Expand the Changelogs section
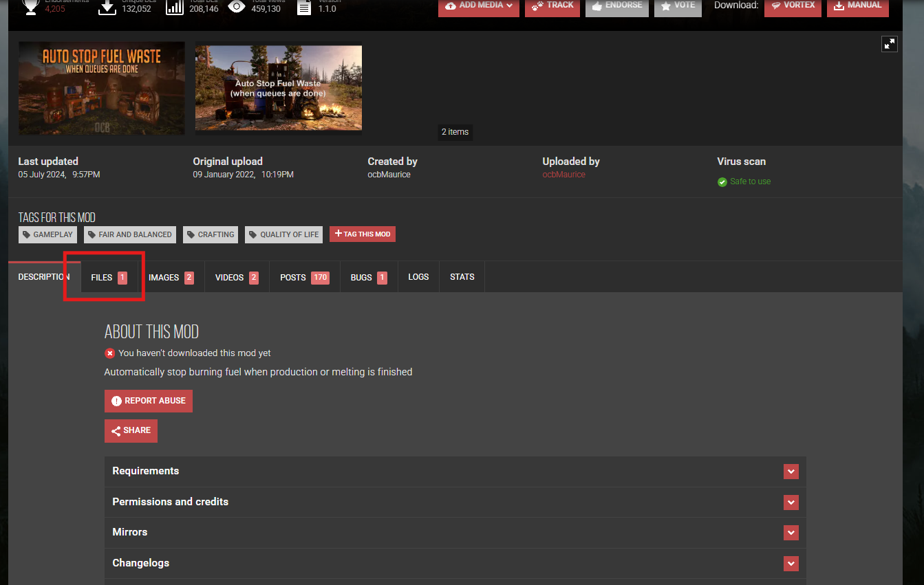This screenshot has width=924, height=585. (x=455, y=563)
